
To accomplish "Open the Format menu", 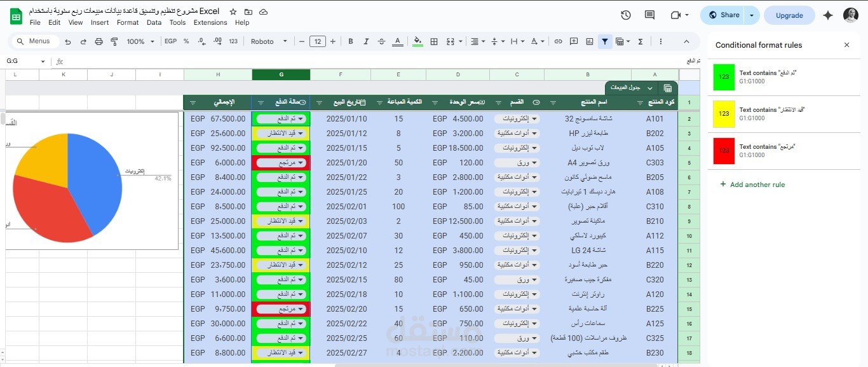I will [128, 22].
